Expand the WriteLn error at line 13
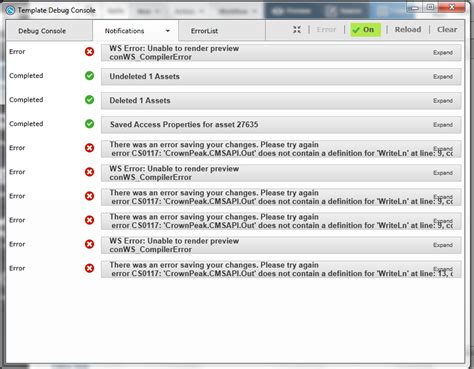The height and width of the screenshot is (369, 474). 443,269
